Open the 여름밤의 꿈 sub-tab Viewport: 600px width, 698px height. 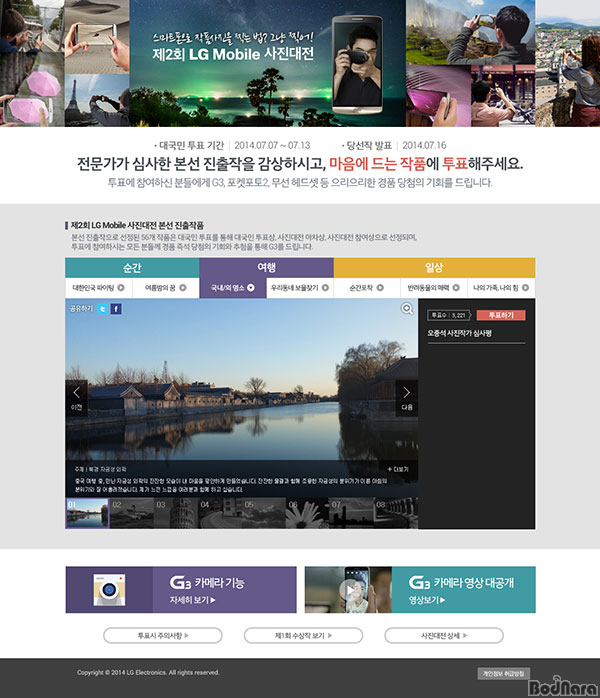tap(166, 288)
